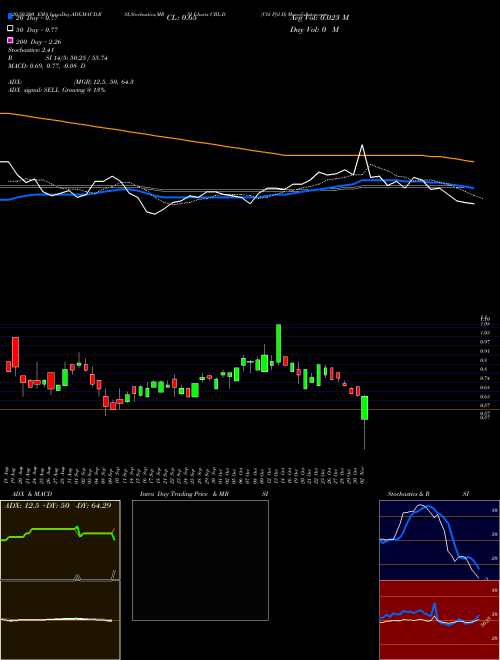
Task: Click the MACD sub-panel below ADX chart
Action: tap(60, 620)
